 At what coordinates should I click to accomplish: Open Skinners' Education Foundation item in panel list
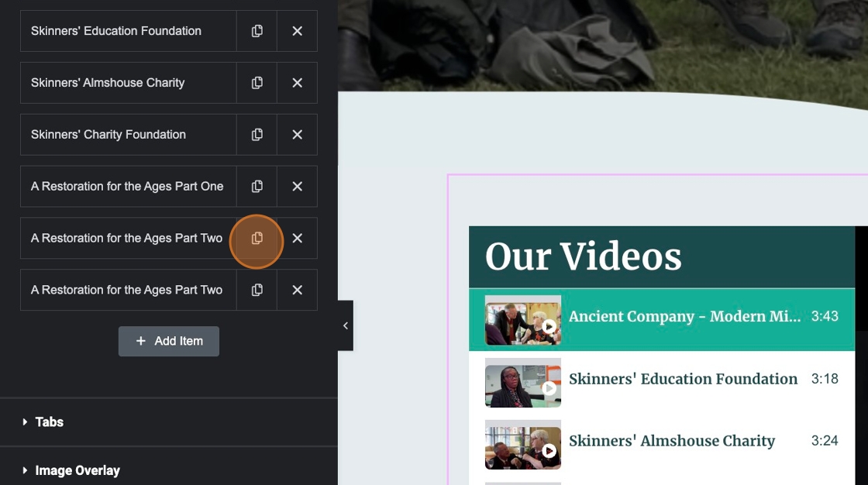coord(129,31)
